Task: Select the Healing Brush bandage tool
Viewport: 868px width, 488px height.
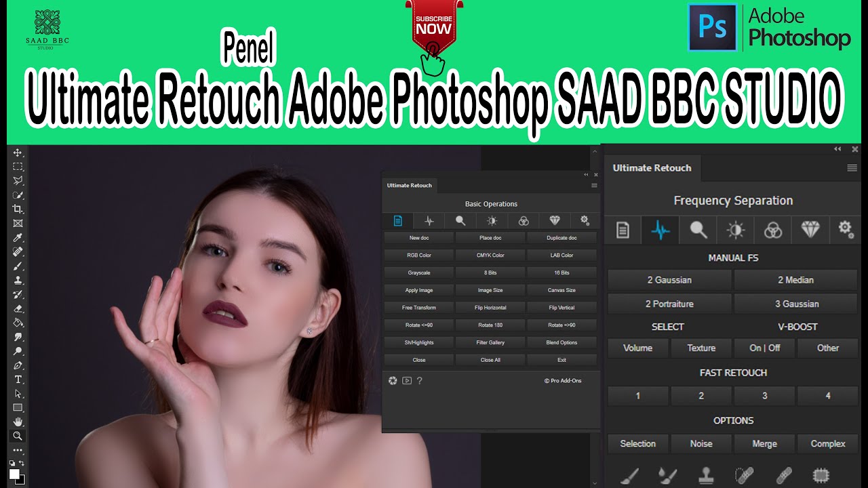Action: [x=18, y=251]
